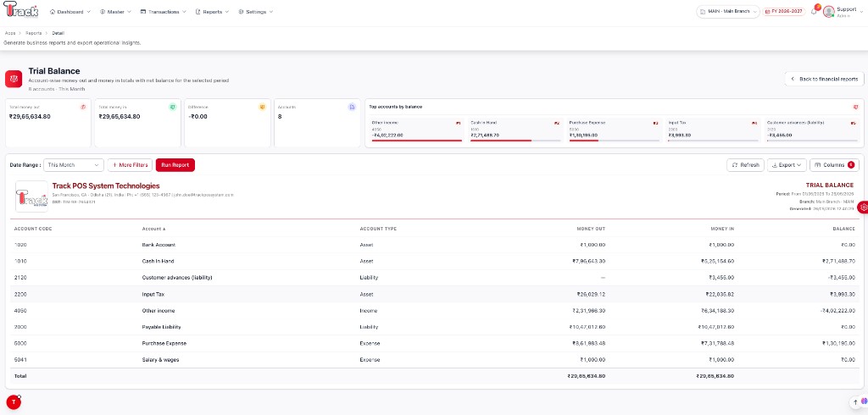
Task: Click the Track logo in the top bar
Action: 21,10
